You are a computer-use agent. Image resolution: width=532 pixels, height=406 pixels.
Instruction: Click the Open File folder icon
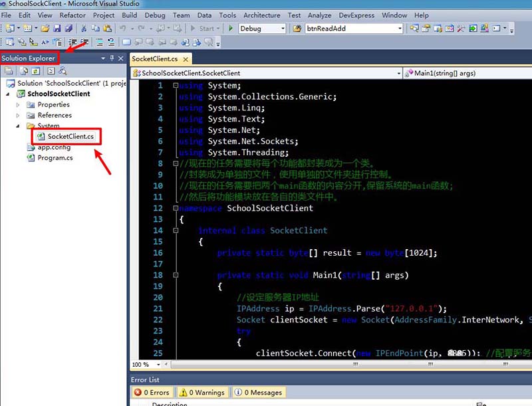coord(45,29)
